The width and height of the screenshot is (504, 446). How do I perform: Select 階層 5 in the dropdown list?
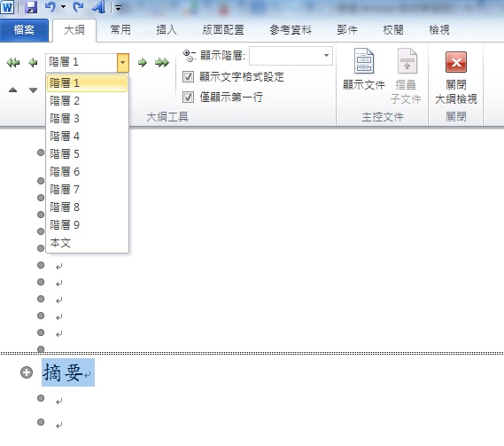pyautogui.click(x=87, y=153)
